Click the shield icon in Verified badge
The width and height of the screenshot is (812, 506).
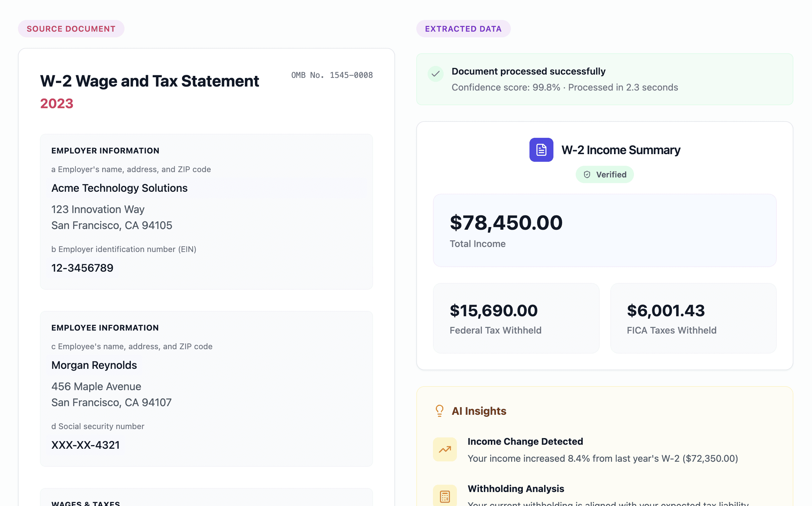pyautogui.click(x=587, y=174)
